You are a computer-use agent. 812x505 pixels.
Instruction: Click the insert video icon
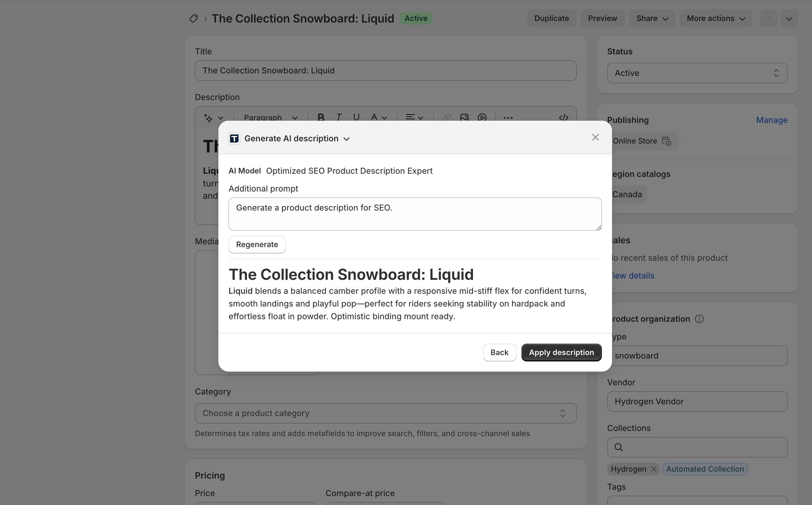pos(482,118)
